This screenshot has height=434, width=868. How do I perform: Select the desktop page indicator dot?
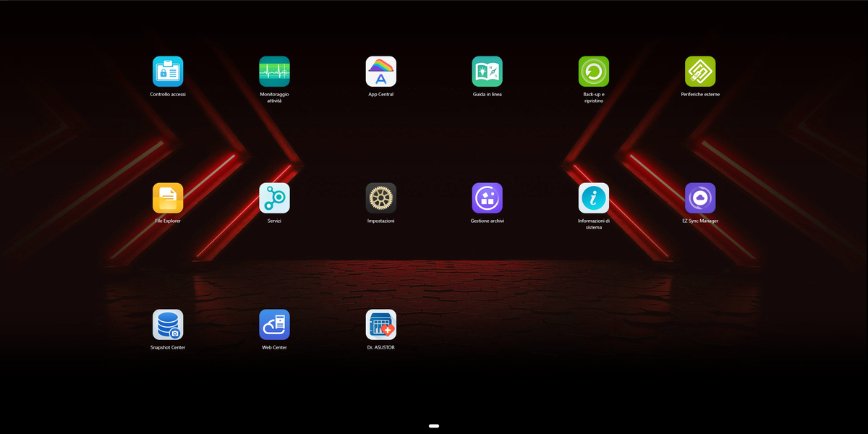434,426
